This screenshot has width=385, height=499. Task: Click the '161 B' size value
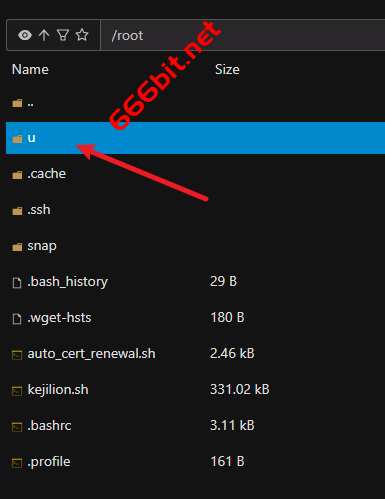click(x=227, y=462)
